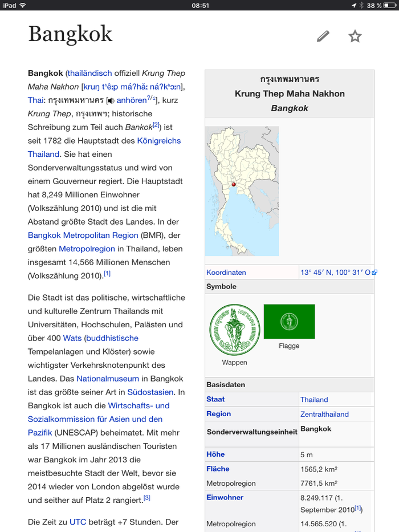Viewport: 399px width, 532px height.
Task: Tap the star watchlist icon
Action: [355, 36]
